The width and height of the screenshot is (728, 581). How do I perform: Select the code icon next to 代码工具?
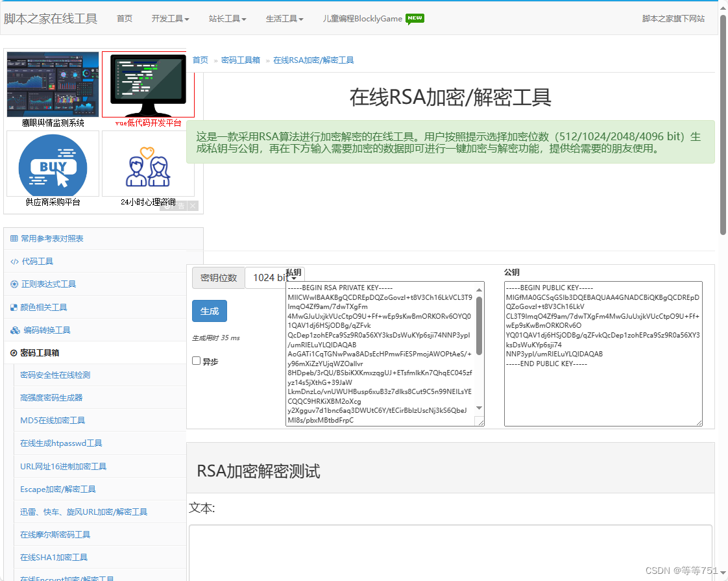16,261
